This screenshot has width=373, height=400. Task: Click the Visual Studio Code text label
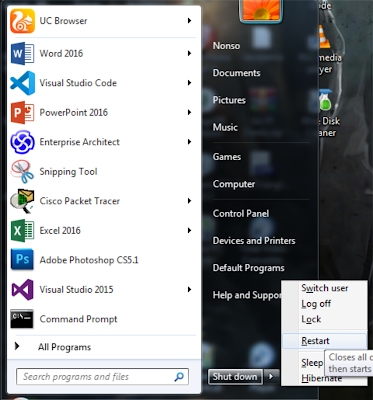78,83
